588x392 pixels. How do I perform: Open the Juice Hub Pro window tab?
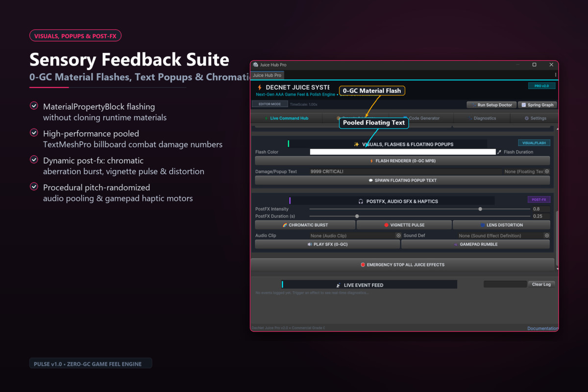click(267, 75)
